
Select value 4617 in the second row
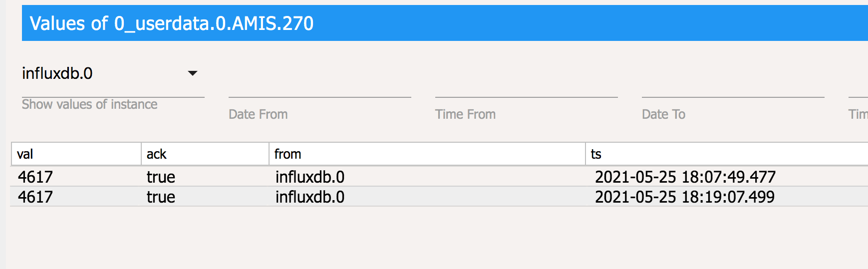pos(35,197)
